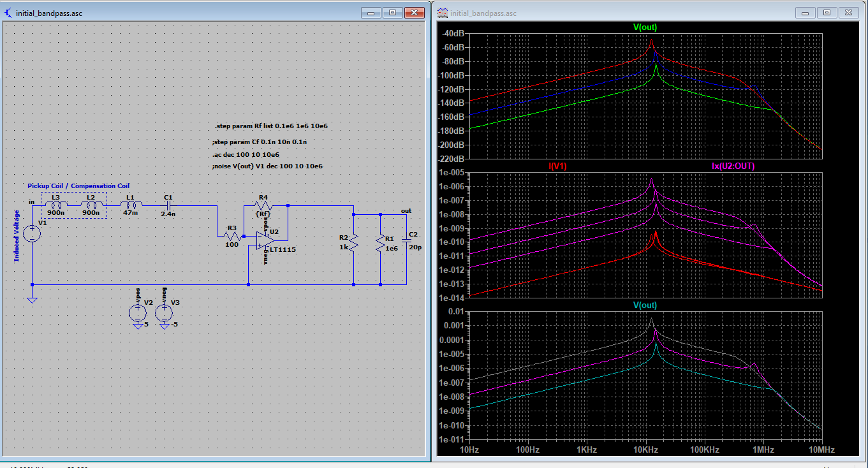
Task: Click the 1KHz frequency axis label
Action: point(587,450)
